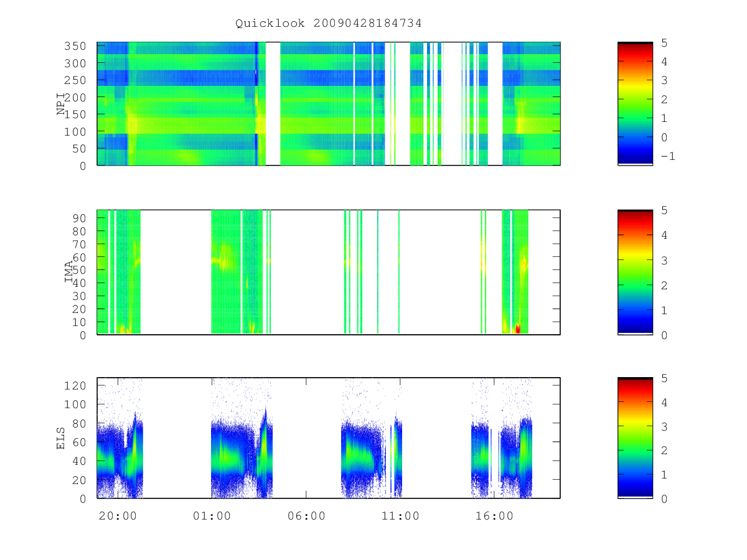Click the 3 label on IMA colorbar

[664, 260]
